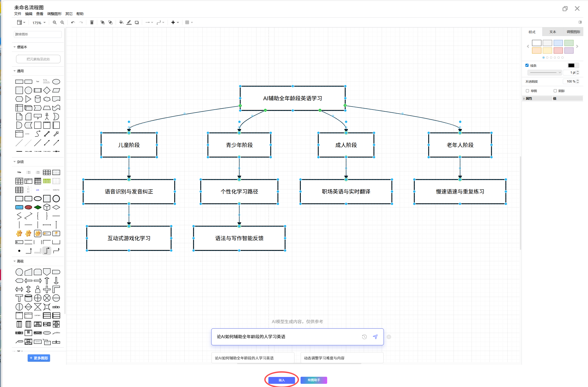Click the line color pencil icon

click(129, 23)
